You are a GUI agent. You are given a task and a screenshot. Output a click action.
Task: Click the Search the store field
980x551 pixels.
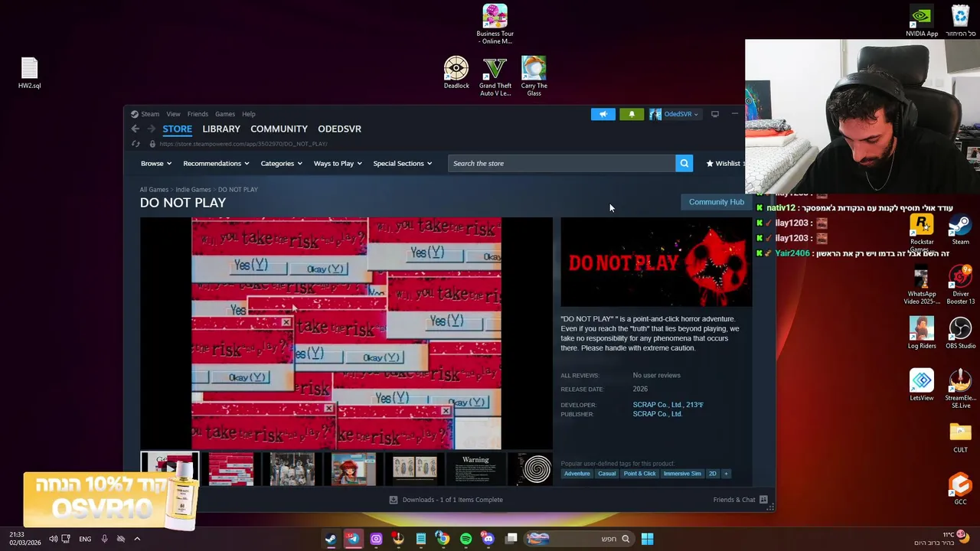561,163
